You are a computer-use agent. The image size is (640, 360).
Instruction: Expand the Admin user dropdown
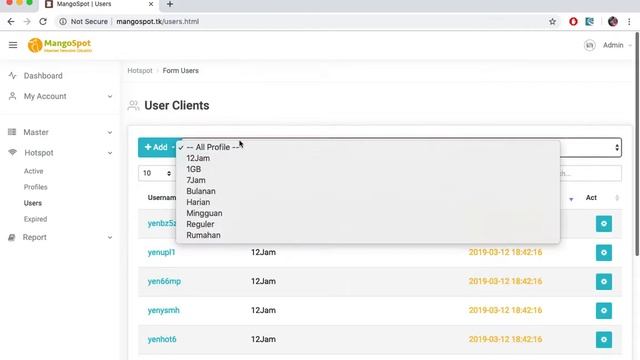617,45
